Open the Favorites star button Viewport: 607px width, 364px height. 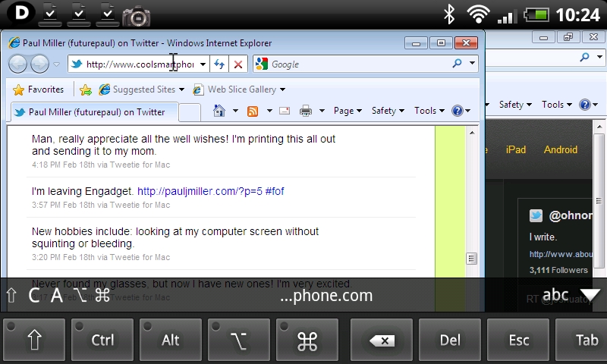click(x=38, y=89)
